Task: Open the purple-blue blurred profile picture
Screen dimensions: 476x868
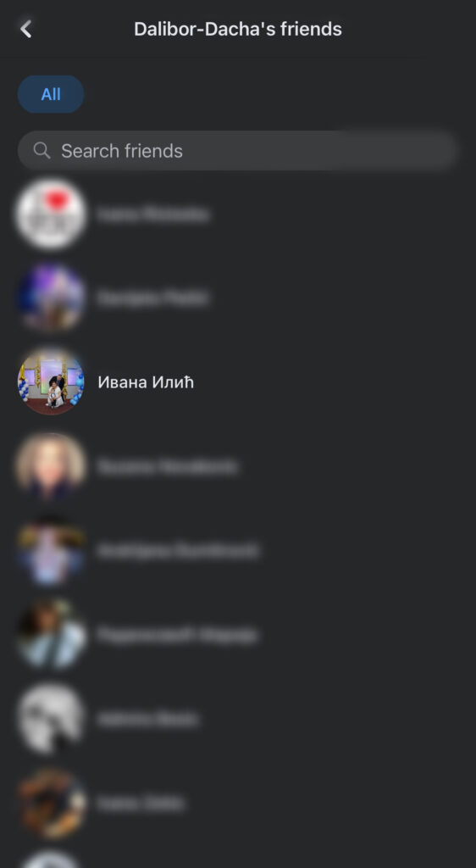Action: tap(51, 298)
